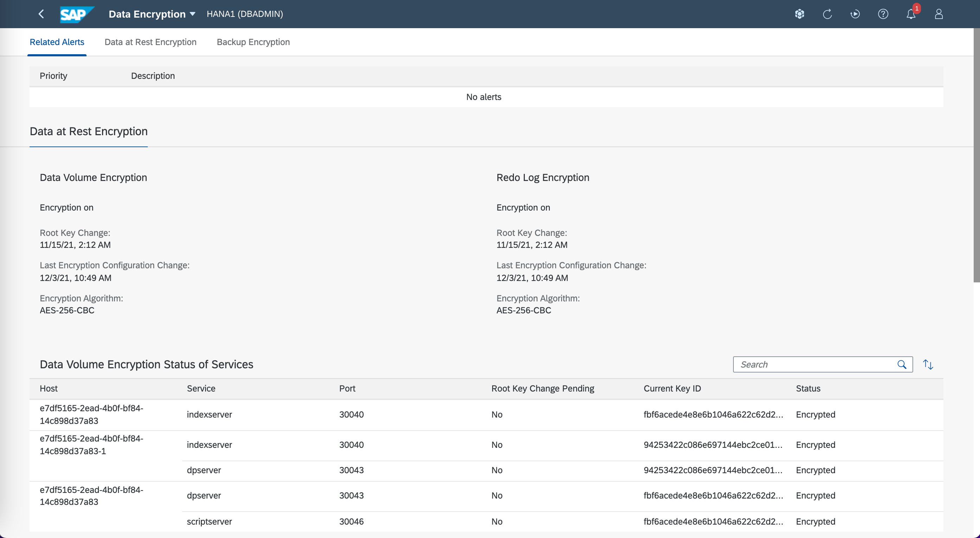This screenshot has height=538, width=980.
Task: Click the Current Key ID column header
Action: pos(672,388)
